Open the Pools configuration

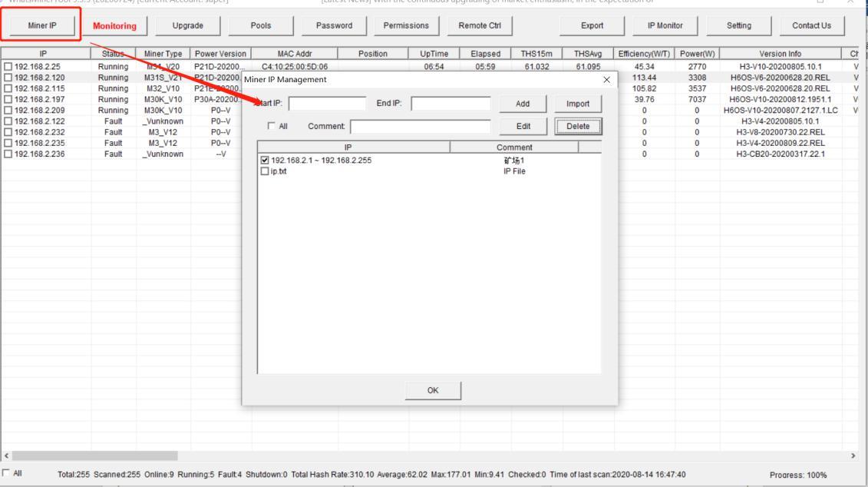pos(259,25)
